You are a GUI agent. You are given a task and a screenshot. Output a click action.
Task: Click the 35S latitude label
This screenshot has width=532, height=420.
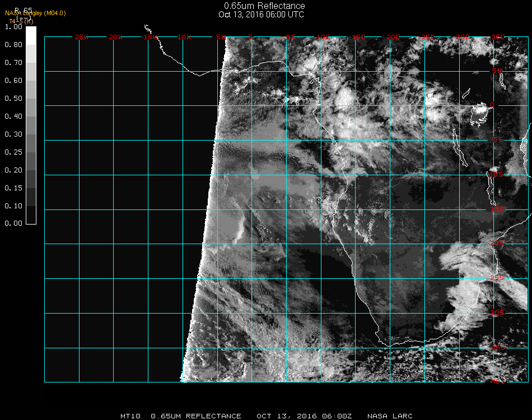click(498, 347)
